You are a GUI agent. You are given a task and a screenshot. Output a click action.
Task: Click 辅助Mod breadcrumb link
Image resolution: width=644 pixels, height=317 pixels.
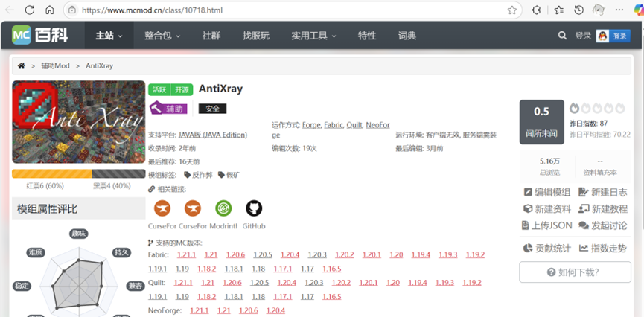55,65
